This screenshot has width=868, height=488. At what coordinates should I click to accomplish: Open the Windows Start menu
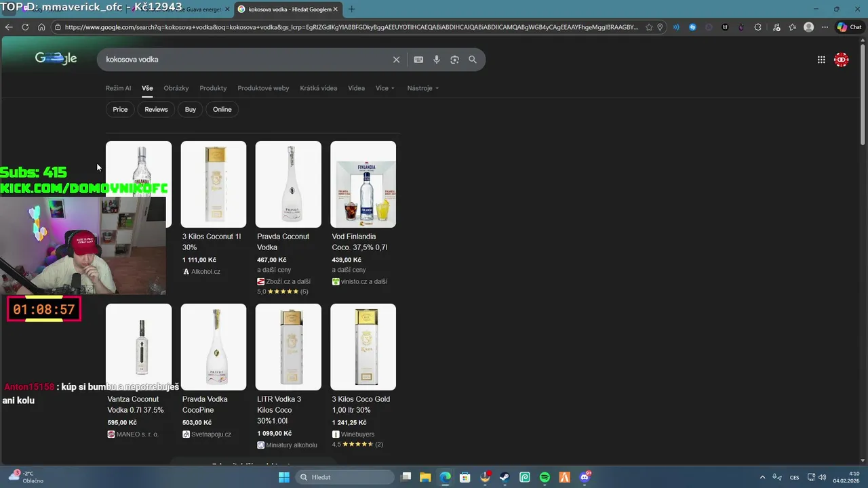click(284, 477)
